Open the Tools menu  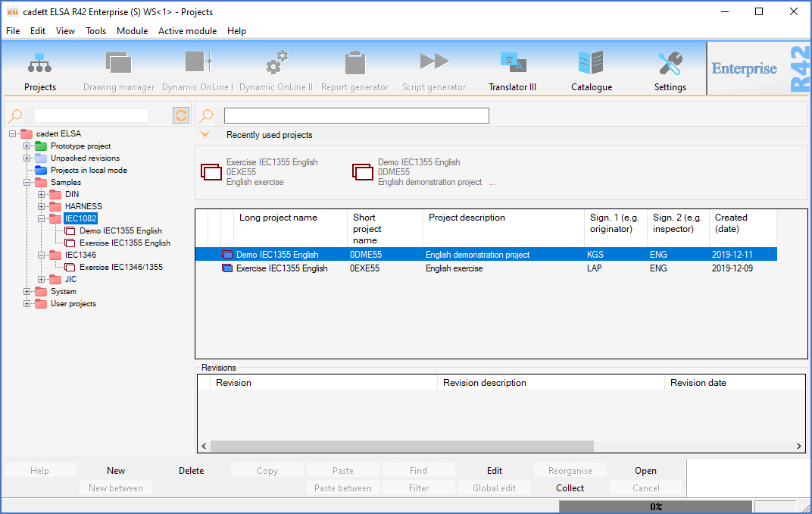click(x=95, y=31)
